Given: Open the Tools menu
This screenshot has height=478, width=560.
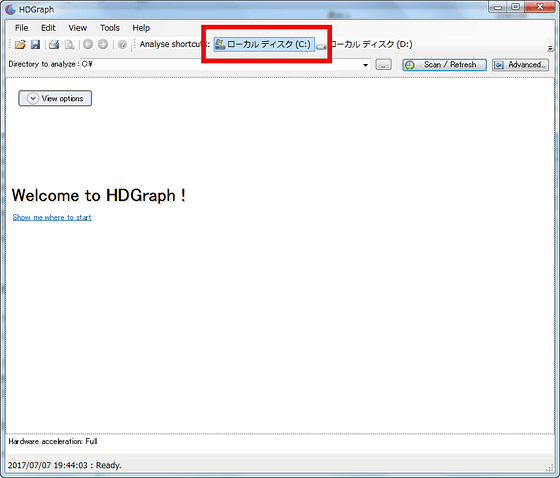Looking at the screenshot, I should [x=110, y=28].
